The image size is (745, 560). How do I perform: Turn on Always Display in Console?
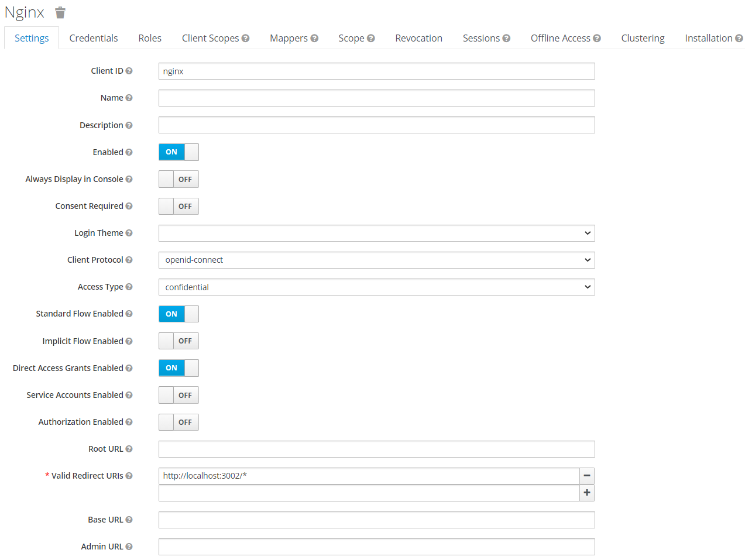tap(178, 179)
